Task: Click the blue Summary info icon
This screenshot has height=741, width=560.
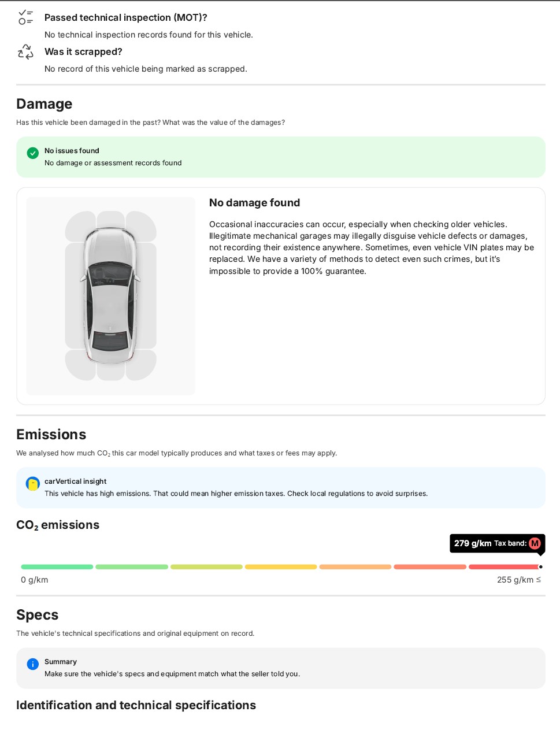Action: (x=33, y=664)
